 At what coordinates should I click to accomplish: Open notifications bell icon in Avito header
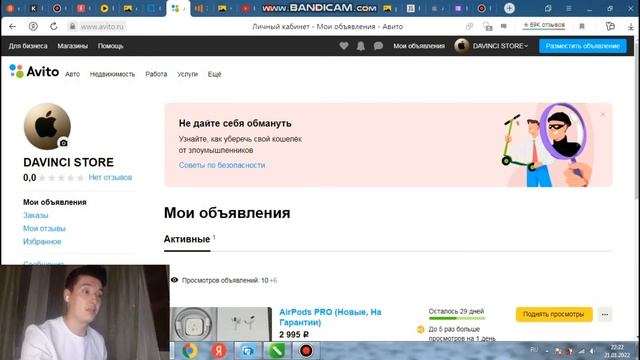(x=361, y=46)
